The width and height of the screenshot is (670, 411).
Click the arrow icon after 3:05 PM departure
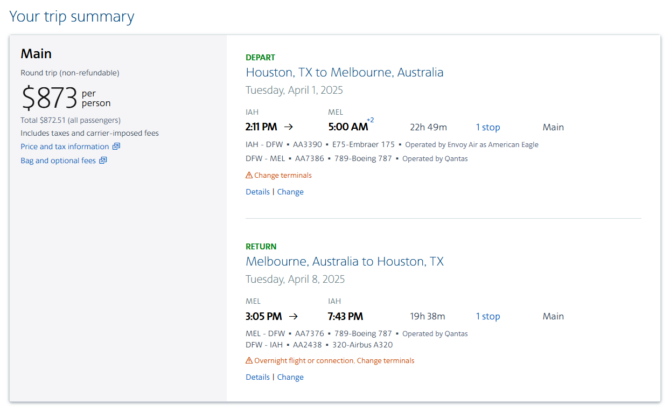[x=293, y=317]
